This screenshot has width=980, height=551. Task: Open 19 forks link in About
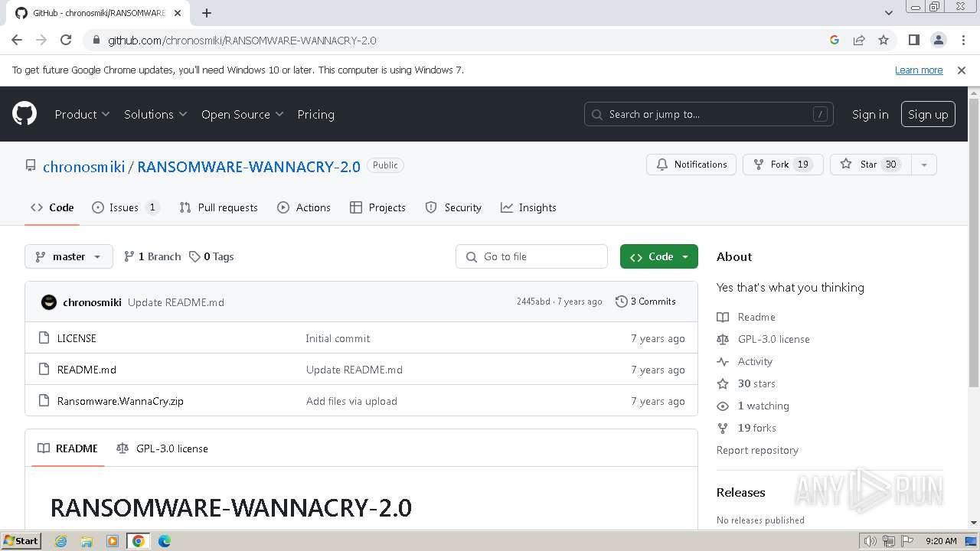756,428
